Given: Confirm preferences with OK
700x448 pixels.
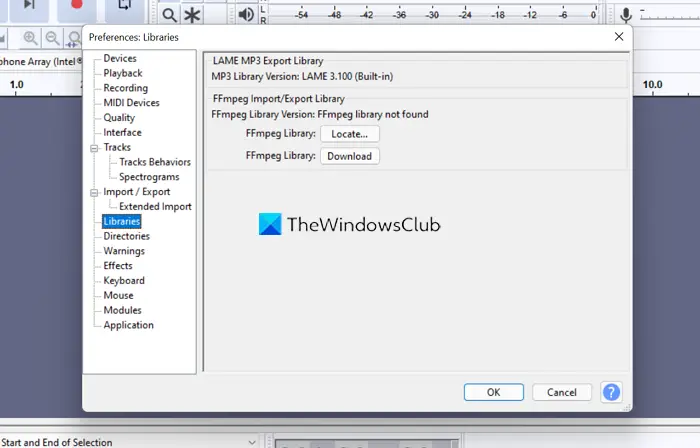Looking at the screenshot, I should pos(493,392).
